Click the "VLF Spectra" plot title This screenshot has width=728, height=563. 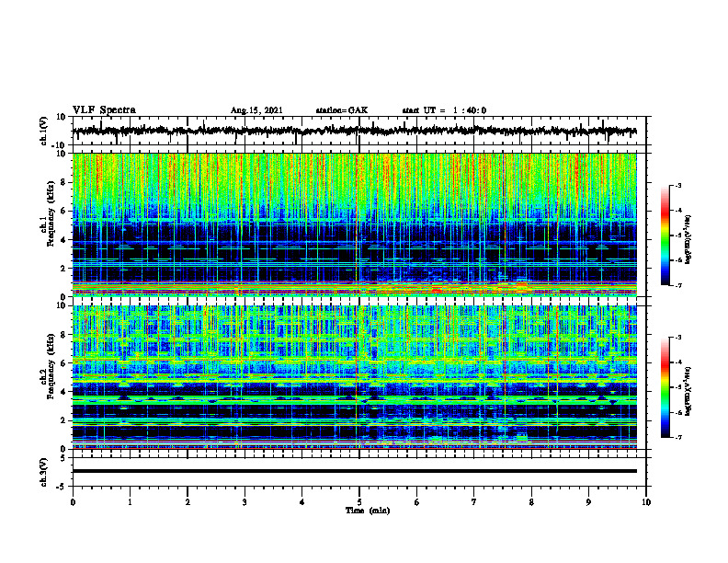[104, 110]
